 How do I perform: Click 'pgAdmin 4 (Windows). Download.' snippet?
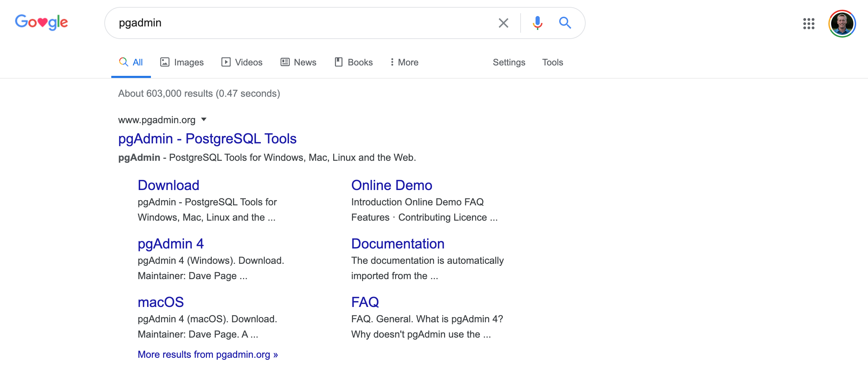tap(211, 260)
